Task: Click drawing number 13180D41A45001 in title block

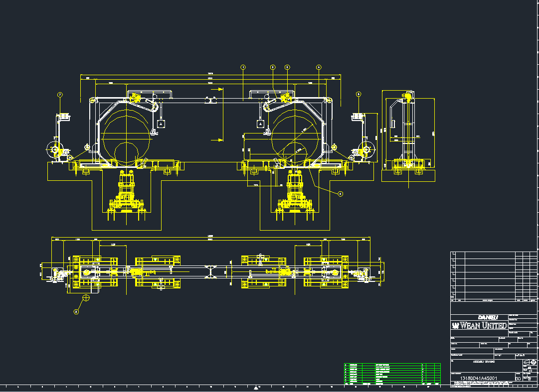Action: pos(479,378)
